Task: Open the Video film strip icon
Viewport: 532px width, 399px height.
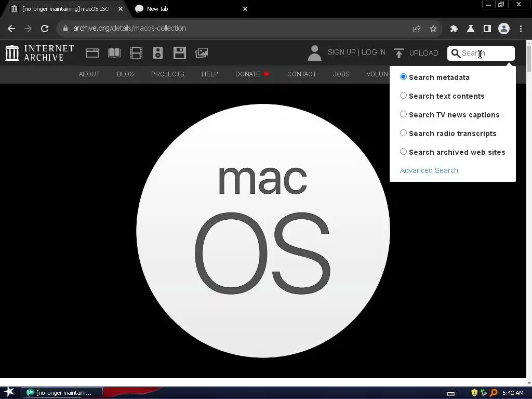Action: click(136, 53)
